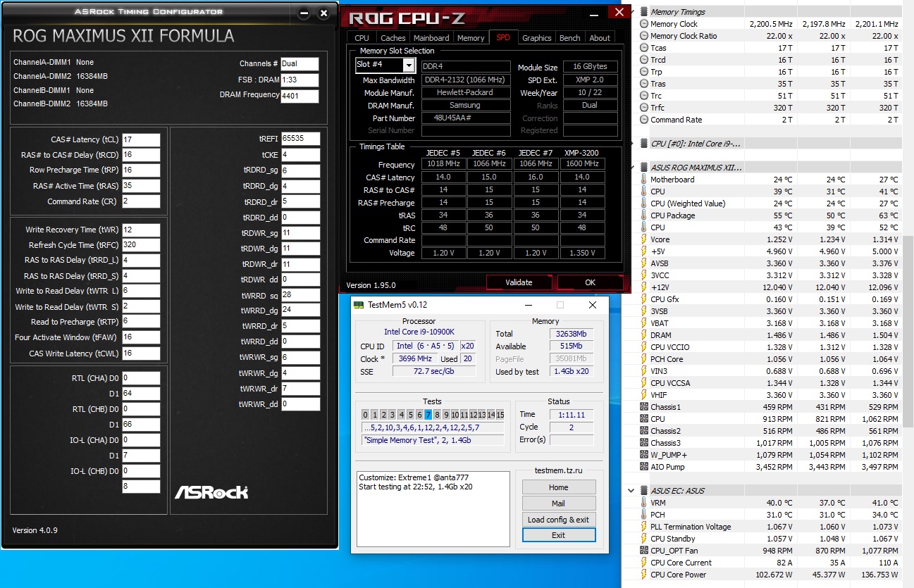Select the W_PUMP+ fan icon
The width and height of the screenshot is (914, 588).
point(644,455)
